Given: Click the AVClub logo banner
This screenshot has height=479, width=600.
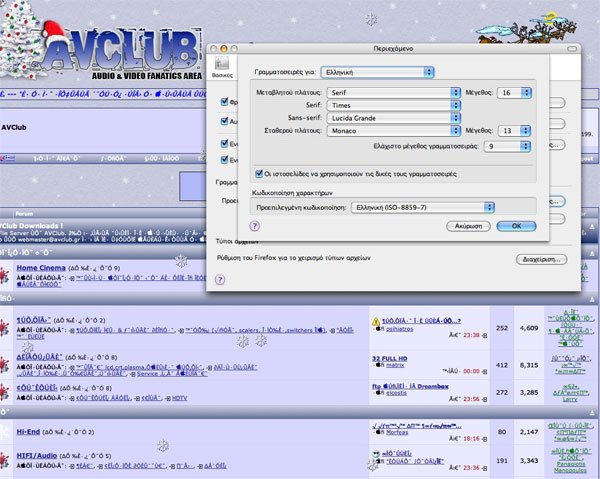Looking at the screenshot, I should point(122,52).
